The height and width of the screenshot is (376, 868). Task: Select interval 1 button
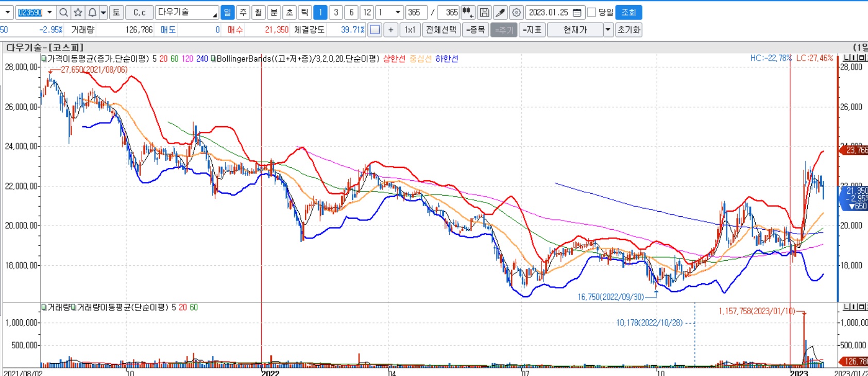click(320, 12)
